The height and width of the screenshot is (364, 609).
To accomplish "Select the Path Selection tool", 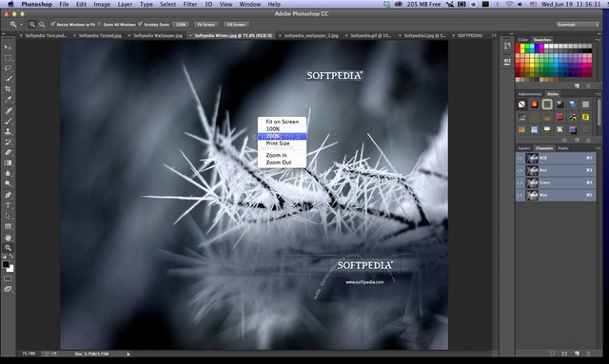I will (8, 216).
